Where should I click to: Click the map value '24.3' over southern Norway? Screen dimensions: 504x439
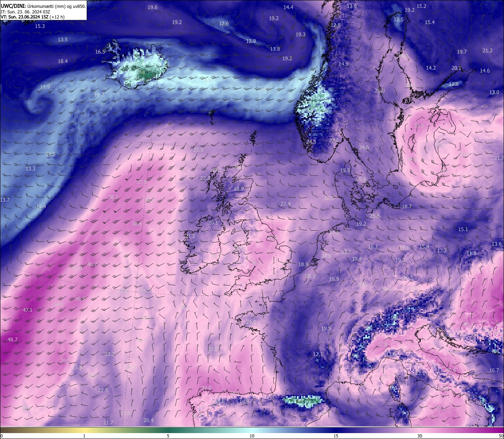click(311, 142)
